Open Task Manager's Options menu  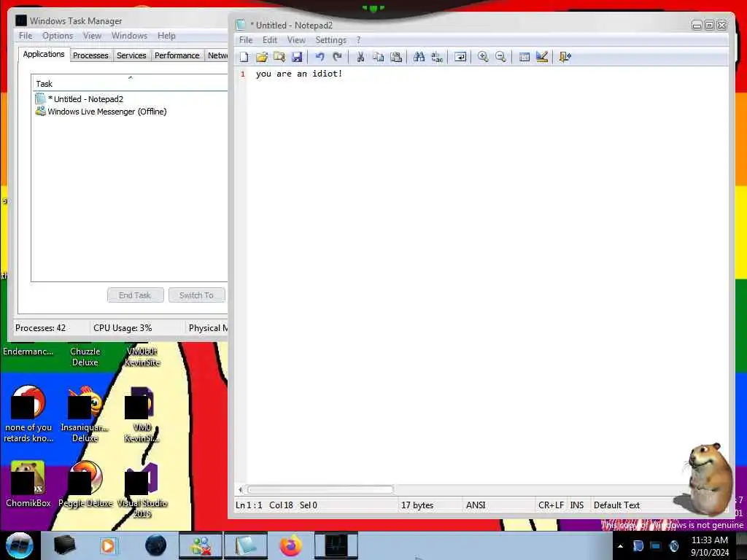[x=58, y=36]
